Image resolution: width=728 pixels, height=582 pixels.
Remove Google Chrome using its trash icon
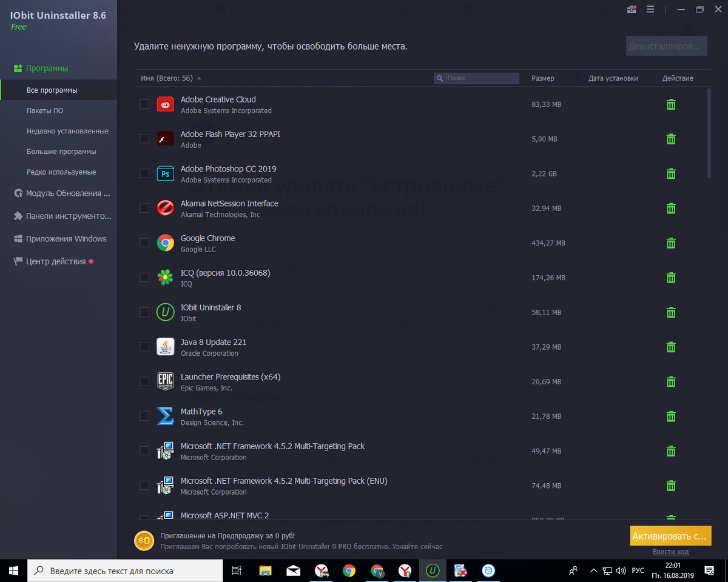671,242
